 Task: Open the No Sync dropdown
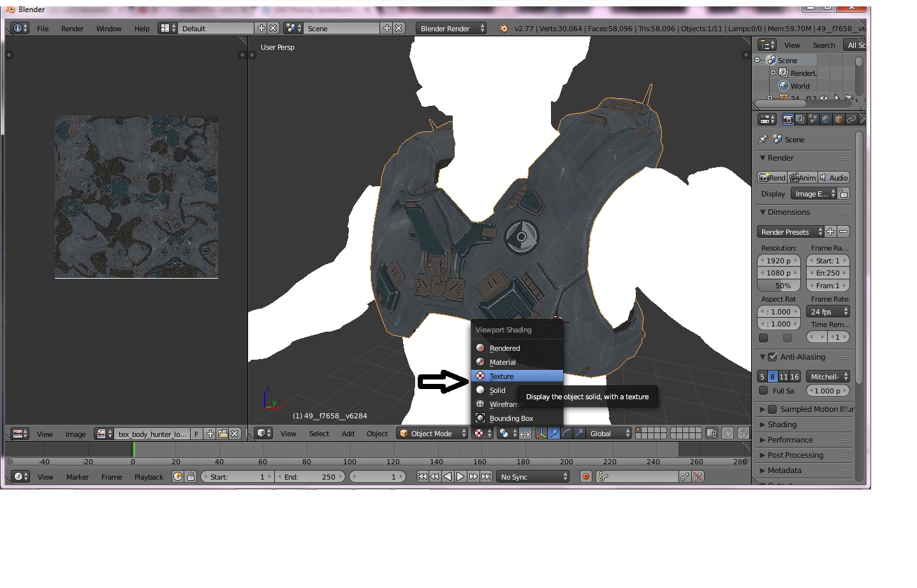(x=533, y=476)
